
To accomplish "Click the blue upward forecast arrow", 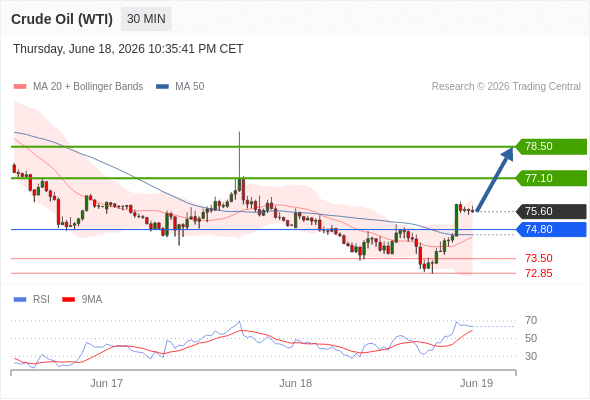I will tap(495, 179).
